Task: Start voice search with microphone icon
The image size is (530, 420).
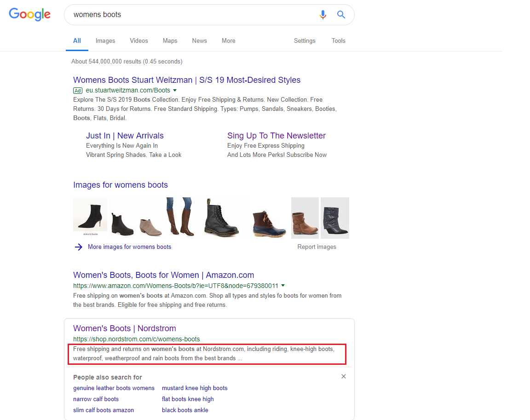Action: [323, 15]
